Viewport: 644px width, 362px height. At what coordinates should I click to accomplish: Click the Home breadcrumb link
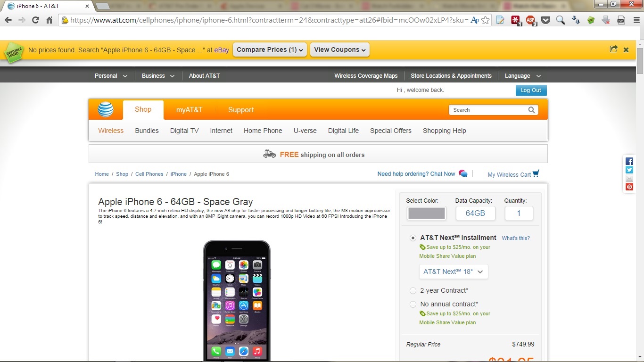coord(102,174)
